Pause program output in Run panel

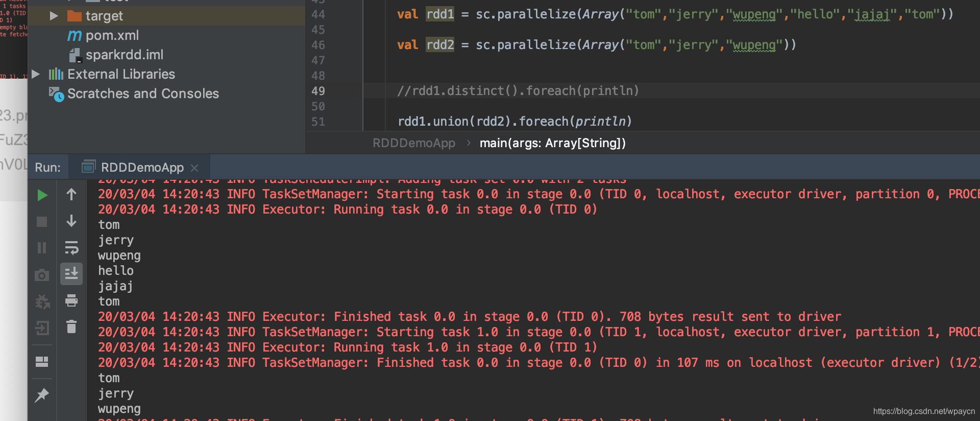[x=42, y=248]
